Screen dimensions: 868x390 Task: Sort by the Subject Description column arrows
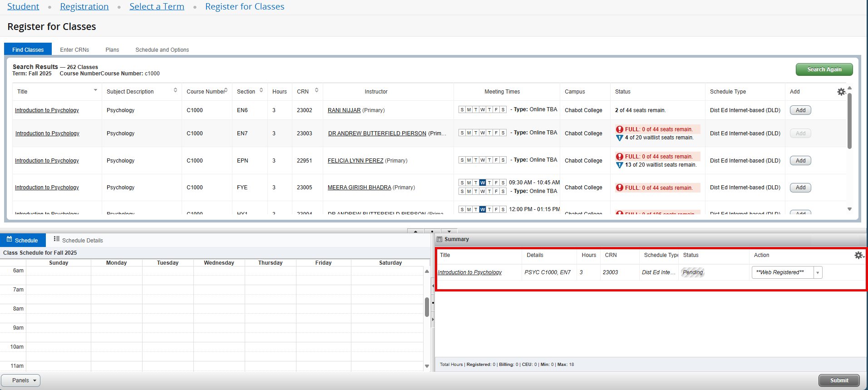[175, 90]
